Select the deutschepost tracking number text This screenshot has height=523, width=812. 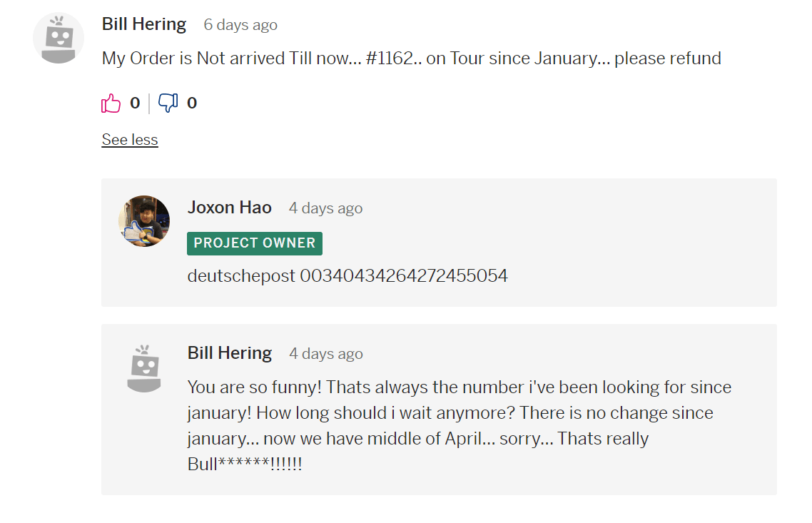coord(404,275)
